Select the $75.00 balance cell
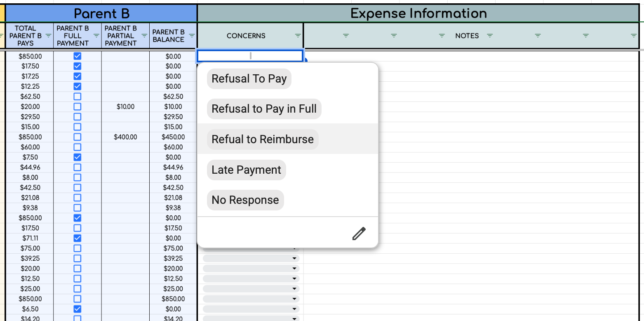Screen dimensions: 644x321 (x=173, y=248)
